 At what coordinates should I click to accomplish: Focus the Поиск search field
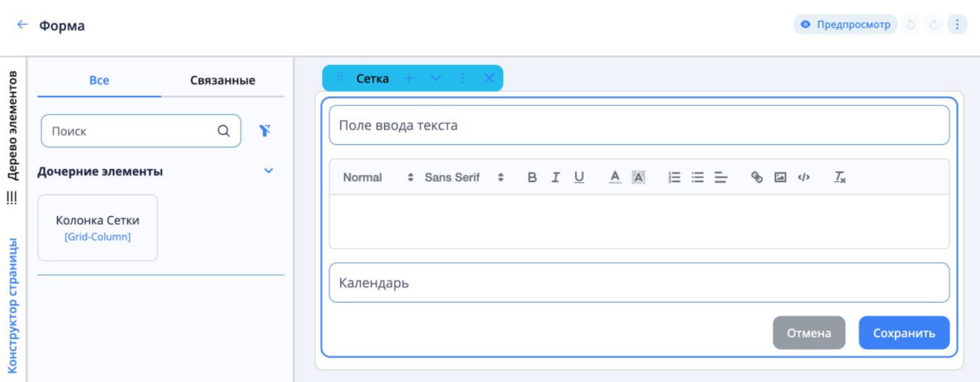tap(141, 131)
